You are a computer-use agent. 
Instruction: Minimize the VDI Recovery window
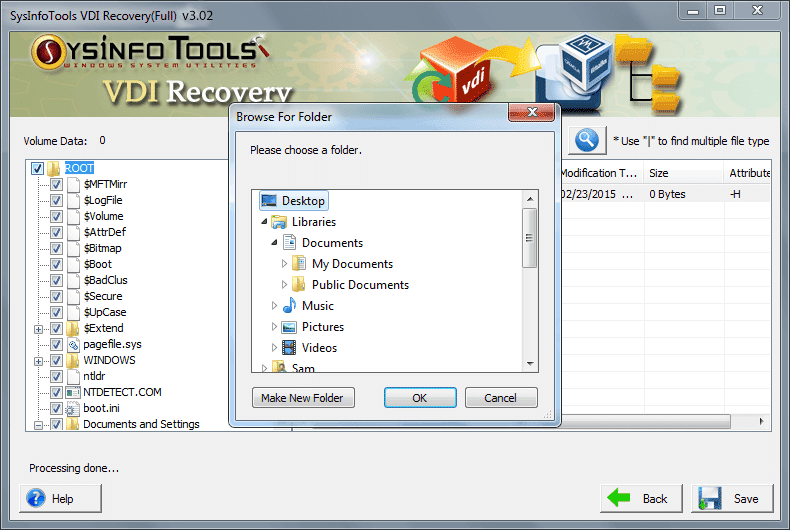693,11
